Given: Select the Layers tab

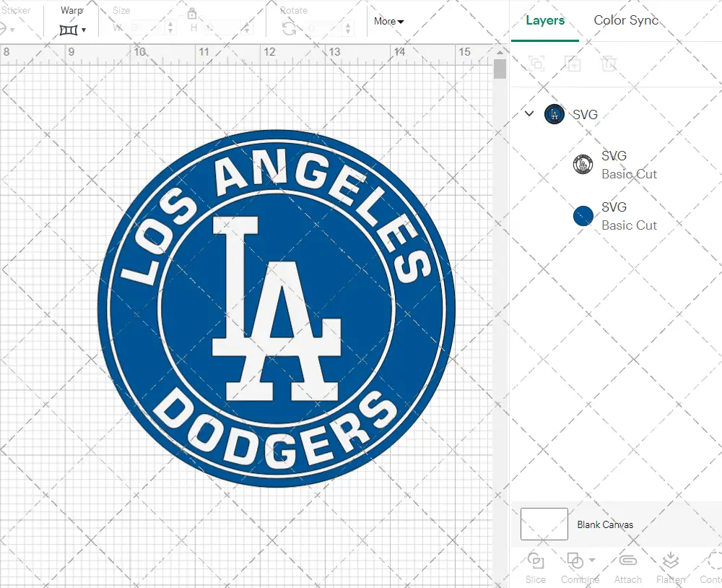Looking at the screenshot, I should tap(545, 20).
